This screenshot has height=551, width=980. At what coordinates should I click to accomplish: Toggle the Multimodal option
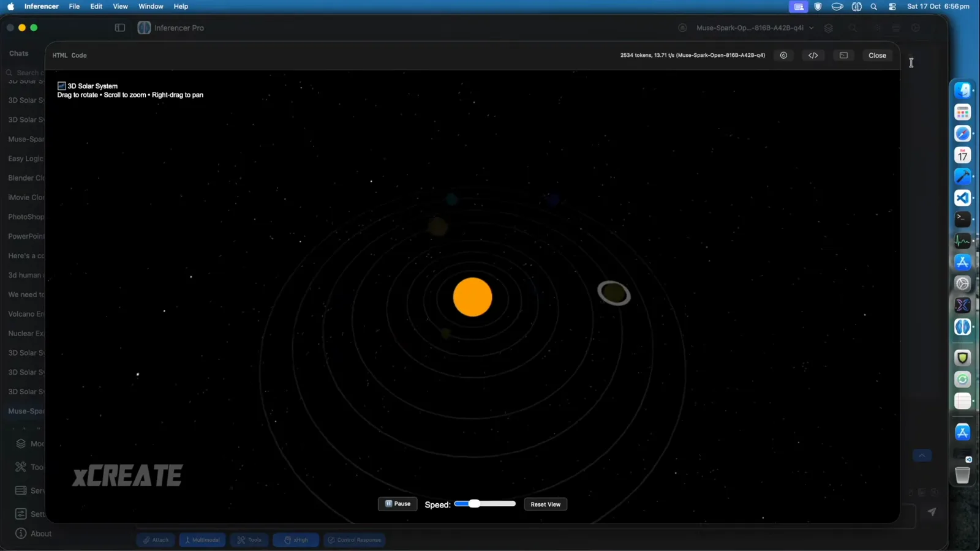[x=202, y=540]
